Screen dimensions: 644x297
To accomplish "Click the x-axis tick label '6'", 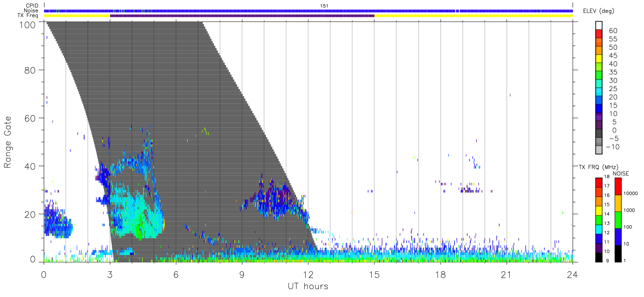I will pos(176,274).
